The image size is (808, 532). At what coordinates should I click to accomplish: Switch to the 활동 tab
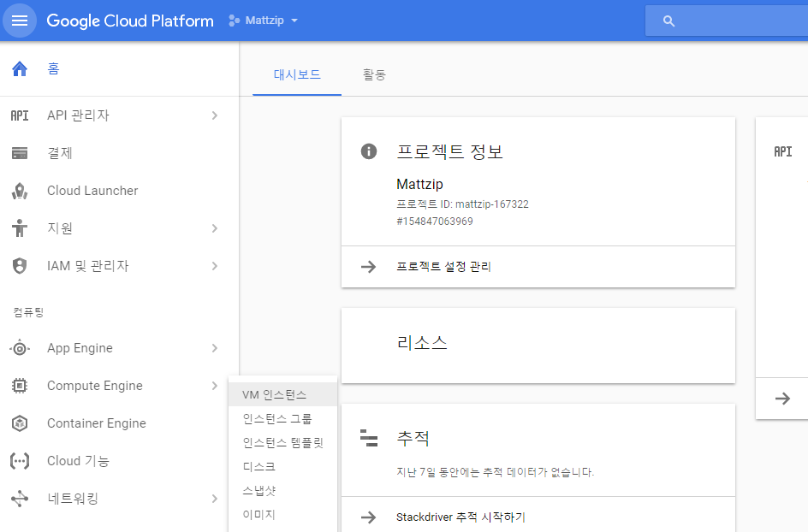[374, 74]
